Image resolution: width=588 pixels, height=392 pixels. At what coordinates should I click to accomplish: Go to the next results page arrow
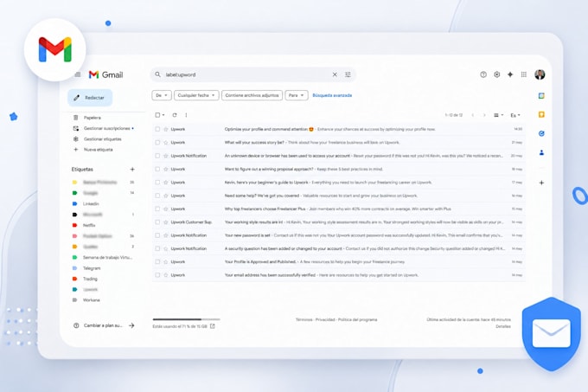[484, 115]
